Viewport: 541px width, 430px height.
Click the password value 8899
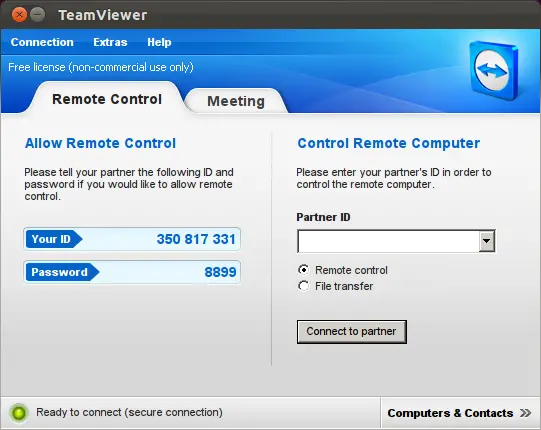[x=220, y=272]
